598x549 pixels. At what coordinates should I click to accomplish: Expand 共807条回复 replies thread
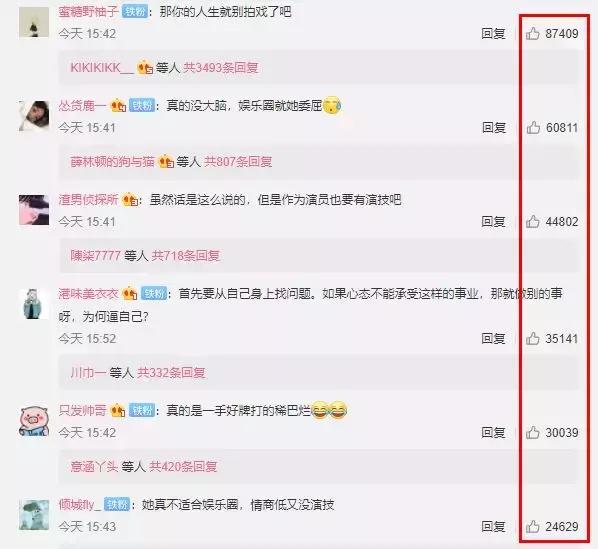pyautogui.click(x=238, y=162)
